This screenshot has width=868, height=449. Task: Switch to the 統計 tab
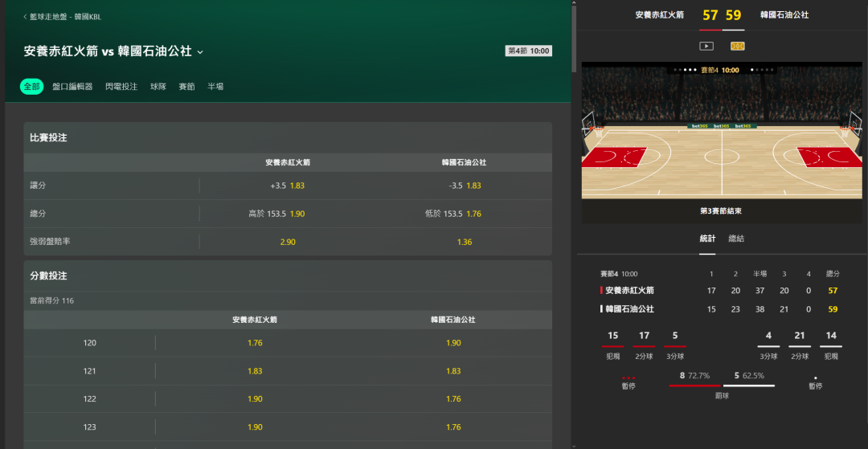707,239
